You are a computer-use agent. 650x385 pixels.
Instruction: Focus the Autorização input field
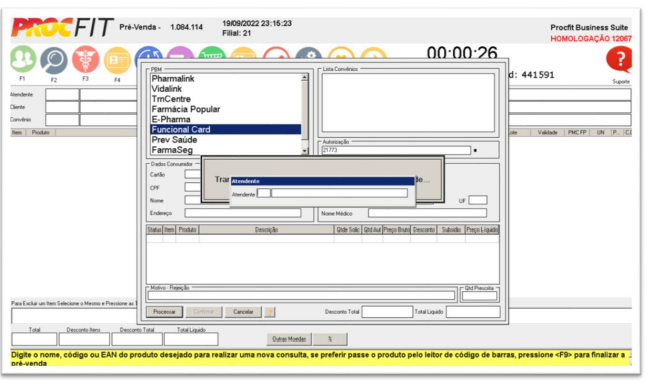[x=396, y=150]
